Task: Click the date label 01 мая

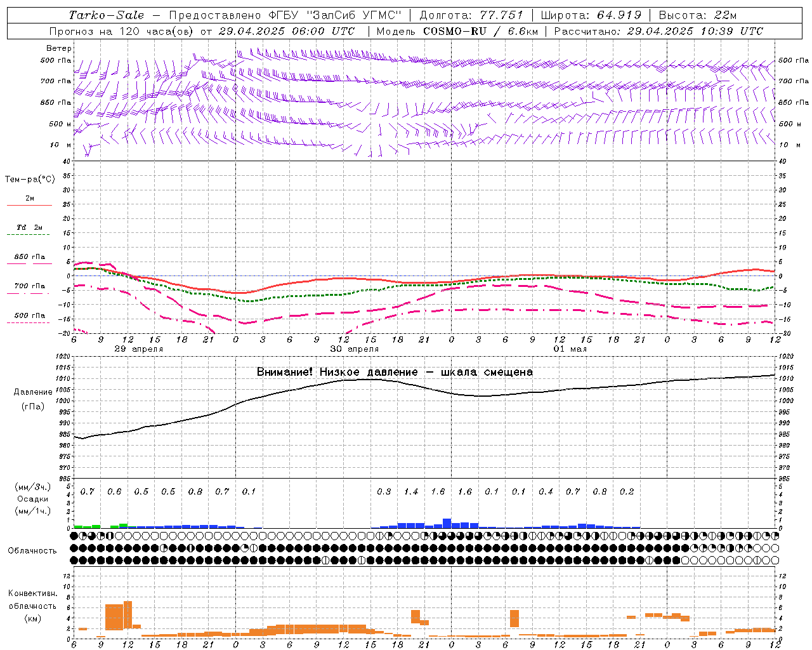Action: click(x=570, y=349)
